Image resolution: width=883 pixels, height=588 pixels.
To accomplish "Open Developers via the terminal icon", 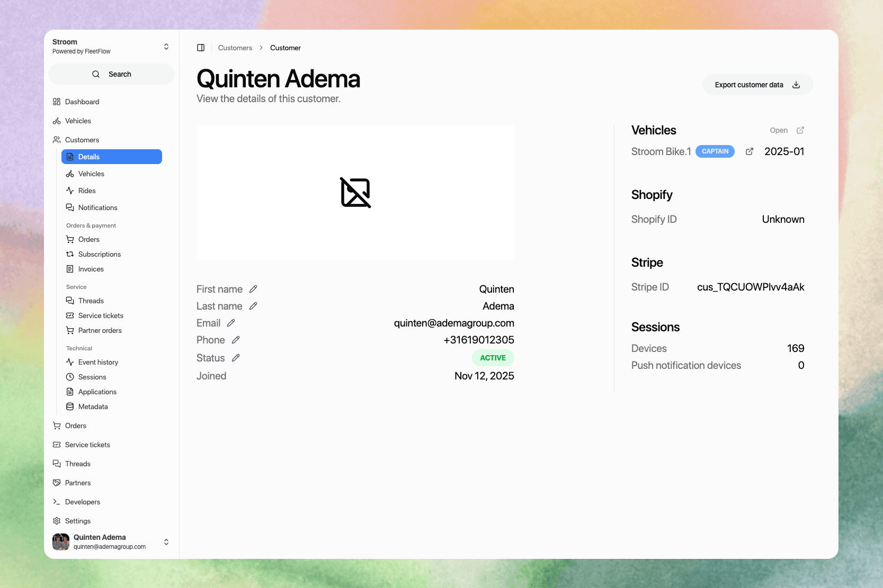I will click(x=57, y=502).
